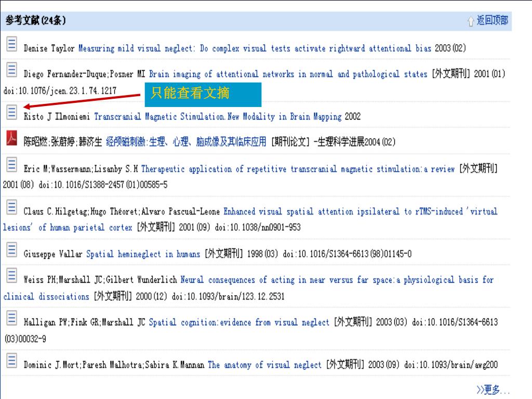Open 经颅磁刺激 article link
Screen dimensions: 532x399
(x=186, y=142)
